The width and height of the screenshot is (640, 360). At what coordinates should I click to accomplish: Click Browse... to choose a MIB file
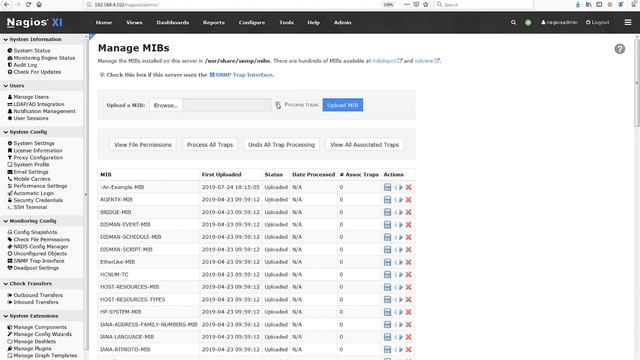[166, 105]
